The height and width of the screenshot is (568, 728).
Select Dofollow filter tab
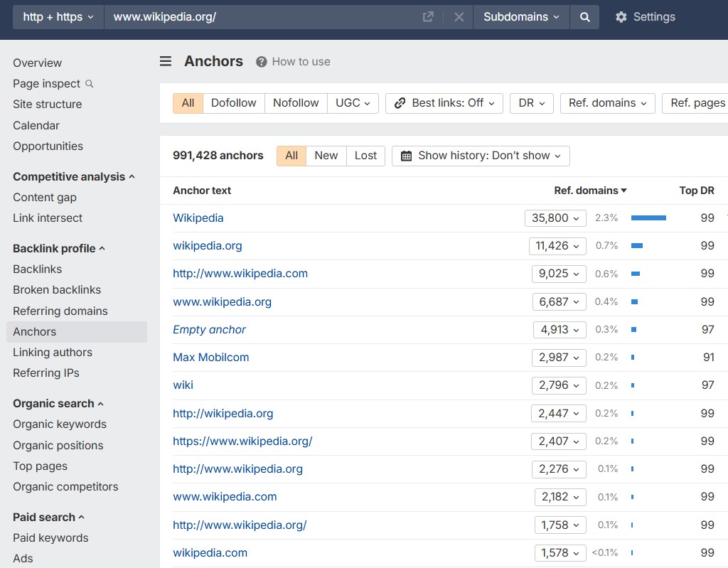[x=233, y=103]
